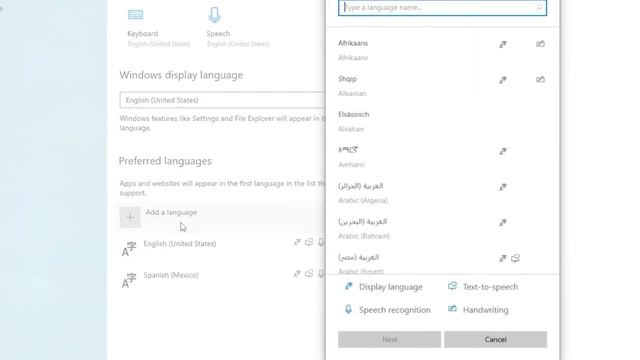Click text-to-speech icon on Arabic (Egypt) row
Screen dimensions: 640x360
tap(516, 258)
